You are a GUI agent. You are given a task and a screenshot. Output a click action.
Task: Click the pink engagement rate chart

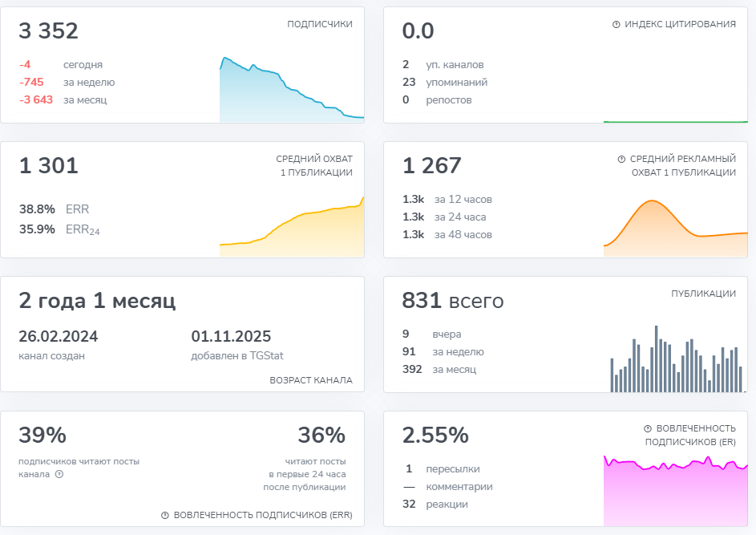[675, 491]
